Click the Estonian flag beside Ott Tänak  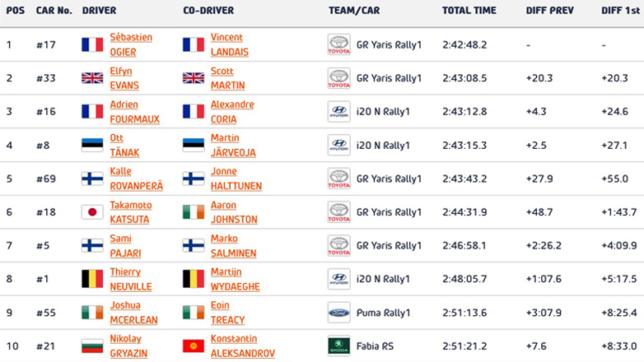click(x=92, y=145)
